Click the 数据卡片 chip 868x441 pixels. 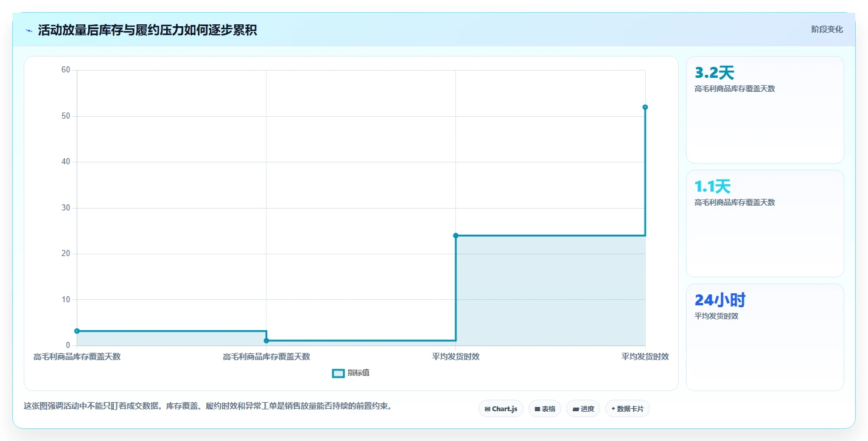coord(628,409)
